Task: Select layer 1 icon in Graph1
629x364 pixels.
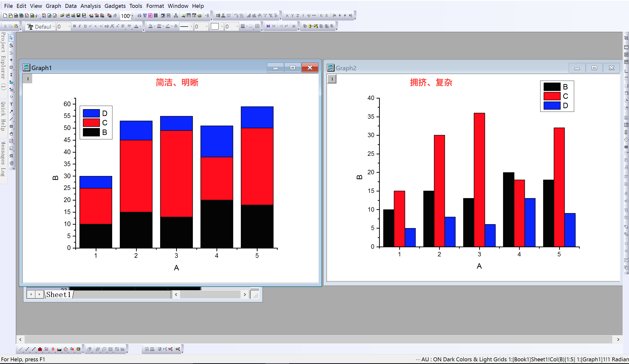Action: pyautogui.click(x=28, y=79)
